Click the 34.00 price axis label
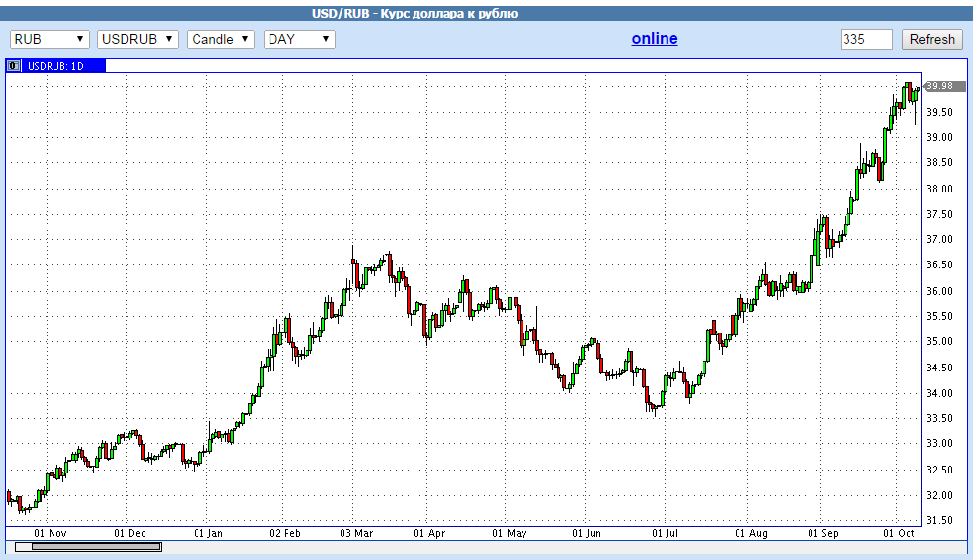Image resolution: width=973 pixels, height=560 pixels. [x=939, y=393]
